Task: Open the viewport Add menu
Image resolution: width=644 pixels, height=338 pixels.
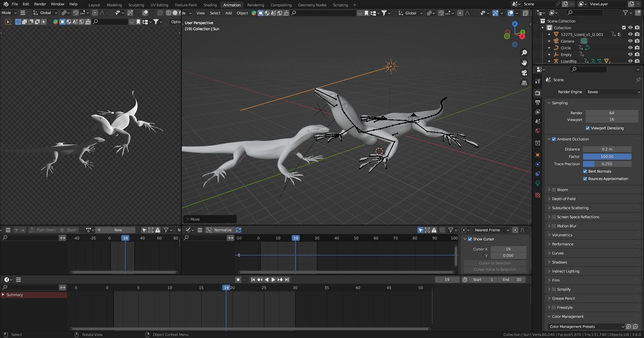Action: tap(228, 13)
